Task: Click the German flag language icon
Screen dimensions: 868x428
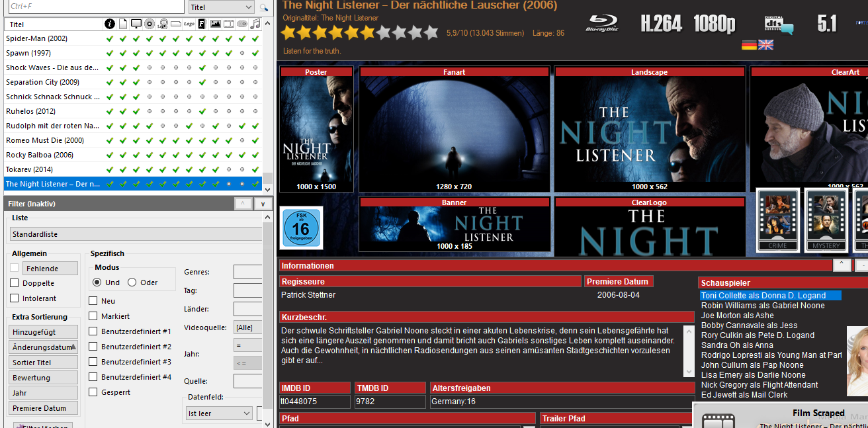Action: (749, 45)
